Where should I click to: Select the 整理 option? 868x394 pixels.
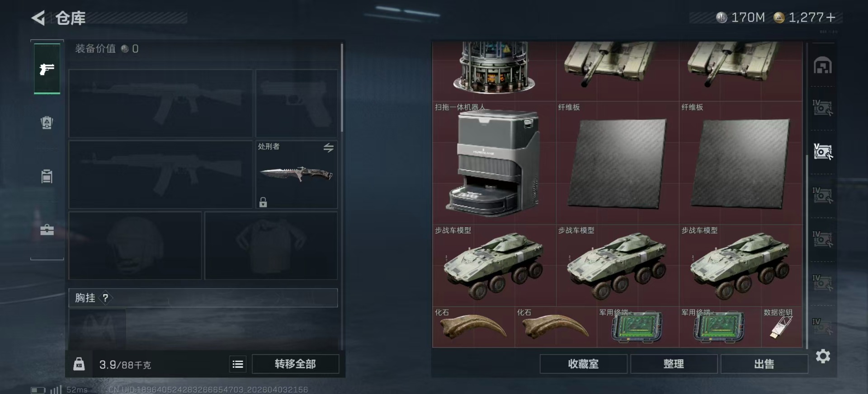(x=674, y=364)
